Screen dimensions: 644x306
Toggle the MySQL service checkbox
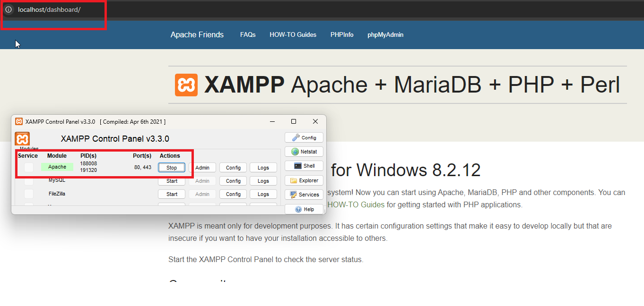coord(29,181)
